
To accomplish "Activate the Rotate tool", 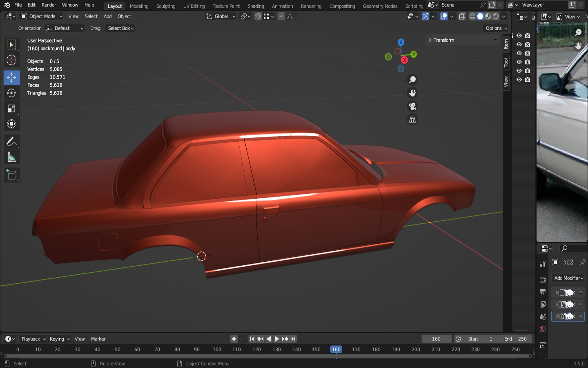I will coord(11,93).
